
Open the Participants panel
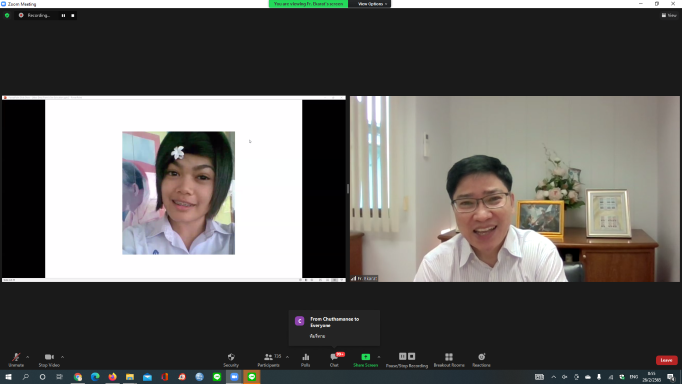click(x=269, y=360)
